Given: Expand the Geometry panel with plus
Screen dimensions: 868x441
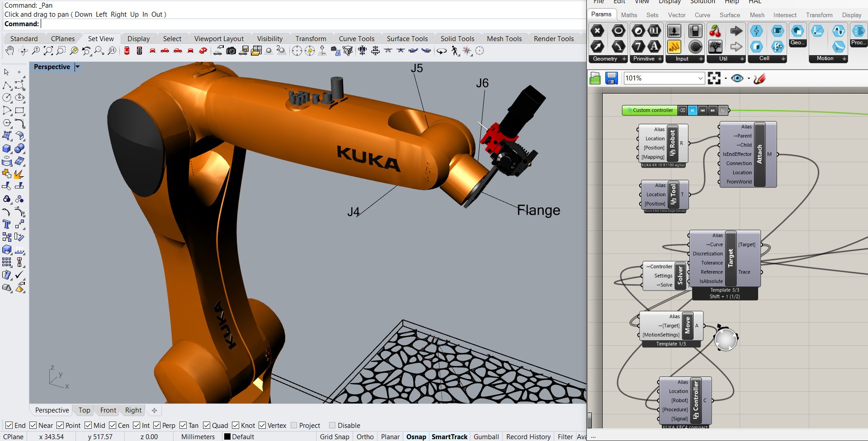Looking at the screenshot, I should click(624, 59).
